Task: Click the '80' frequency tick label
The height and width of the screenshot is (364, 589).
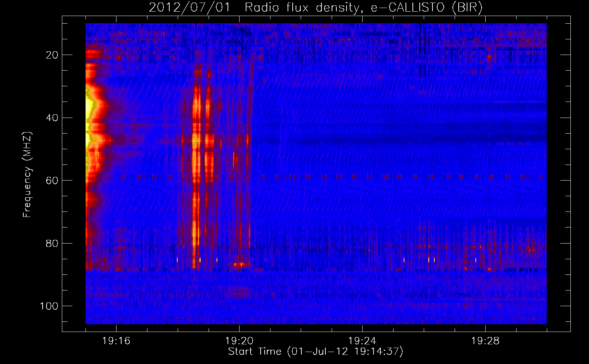Action: point(52,244)
